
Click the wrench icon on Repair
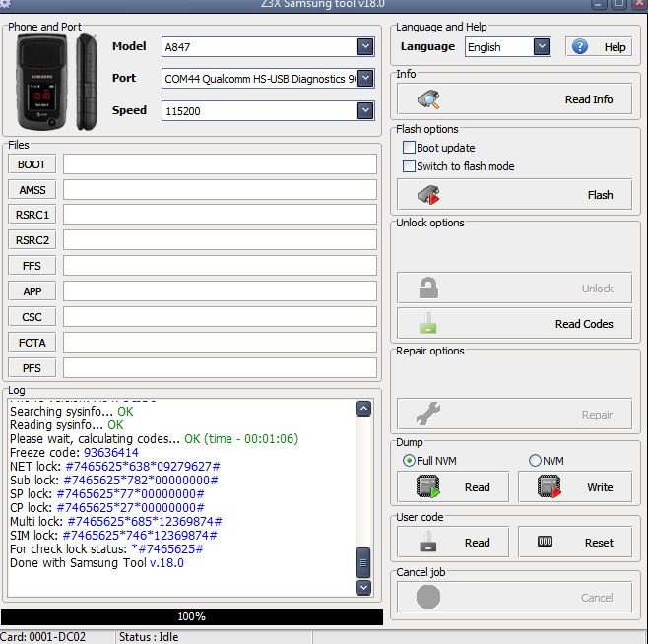tap(428, 414)
